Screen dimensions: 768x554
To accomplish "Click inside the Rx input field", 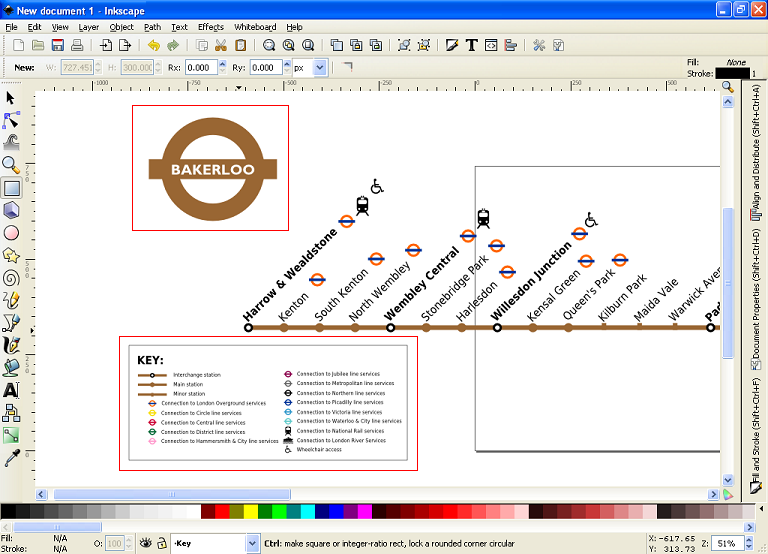I will point(201,68).
